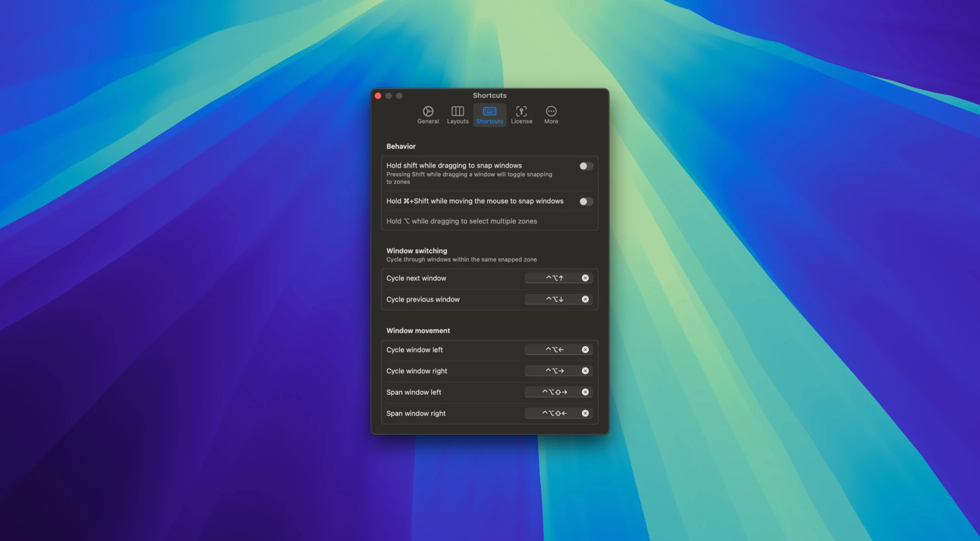Select the Shortcuts keyboard tab
980x541 pixels.
click(490, 115)
